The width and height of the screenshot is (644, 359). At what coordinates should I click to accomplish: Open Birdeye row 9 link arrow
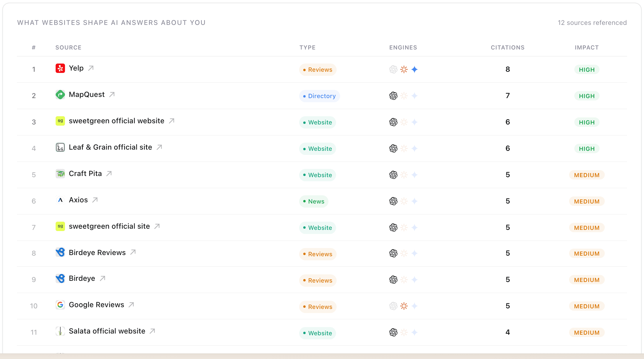point(102,278)
